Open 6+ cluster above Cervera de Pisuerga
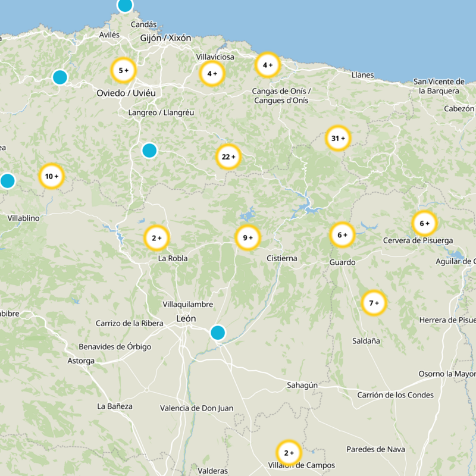Viewport: 476px width, 476px height. 424,223
